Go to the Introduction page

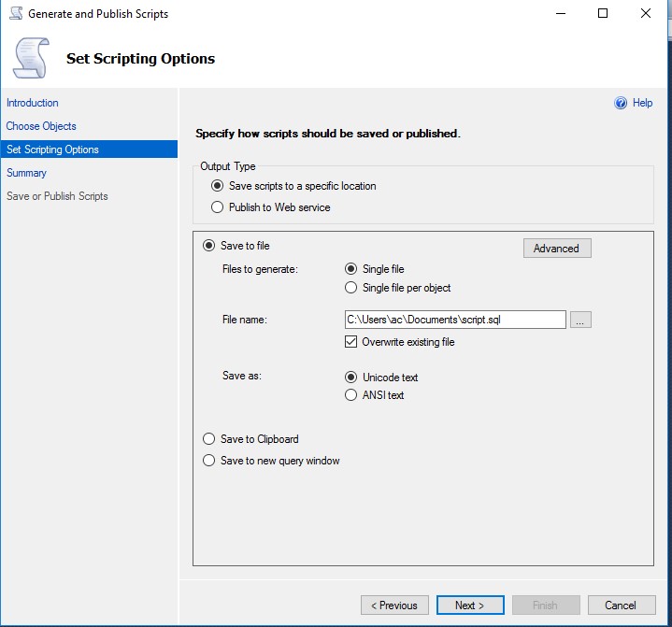(x=33, y=103)
